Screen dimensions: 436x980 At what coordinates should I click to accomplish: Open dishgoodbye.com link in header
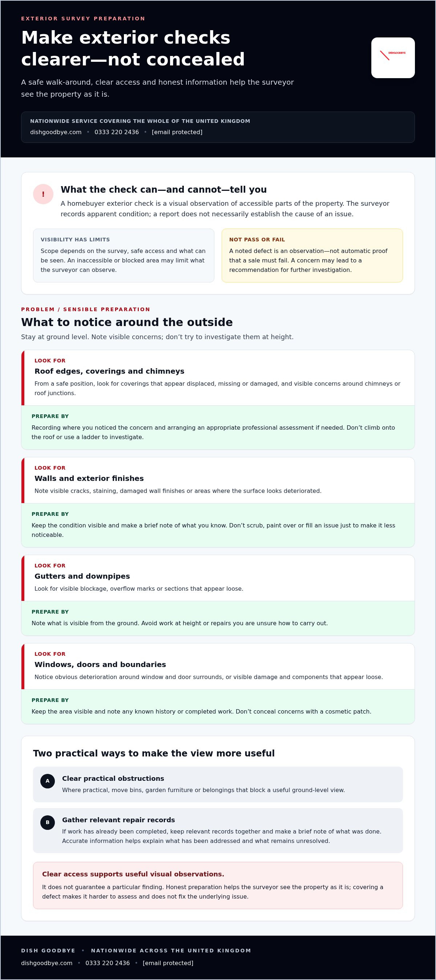(56, 132)
